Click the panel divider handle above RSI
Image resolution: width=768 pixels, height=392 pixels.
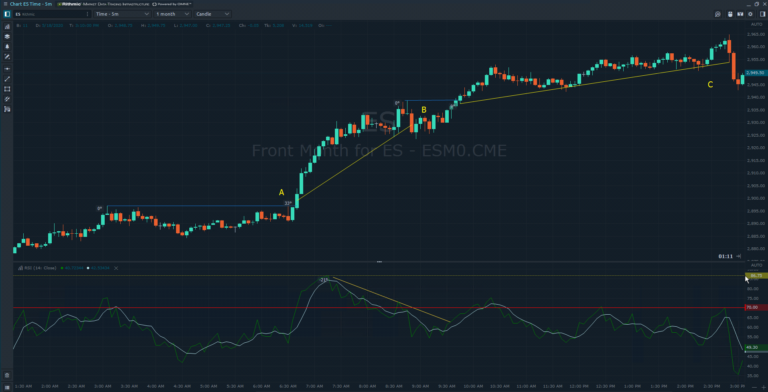pyautogui.click(x=379, y=262)
